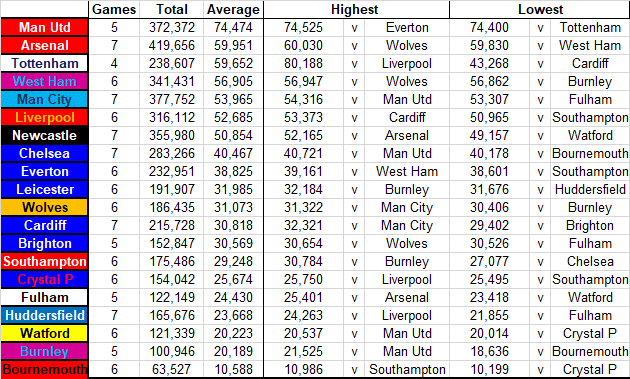The width and height of the screenshot is (630, 379).
Task: Select the purple West Ham cell
Action: [44, 82]
